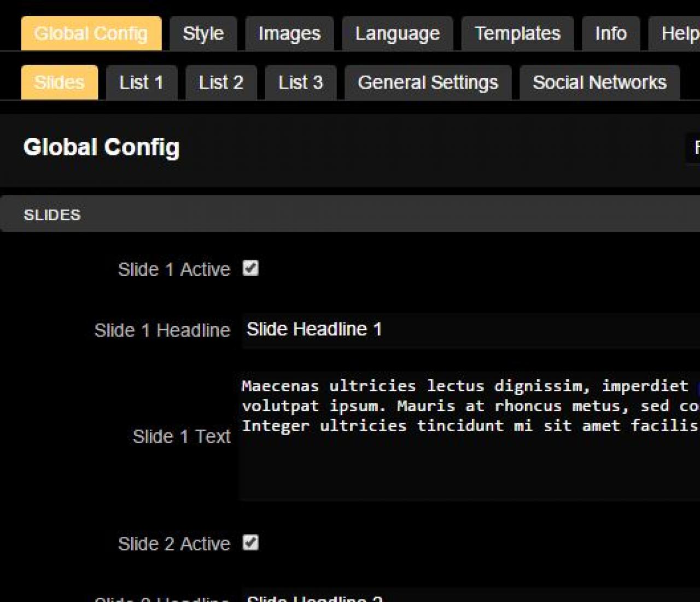Switch to the List 1 sub-tab
The image size is (700, 602).
pyautogui.click(x=141, y=83)
